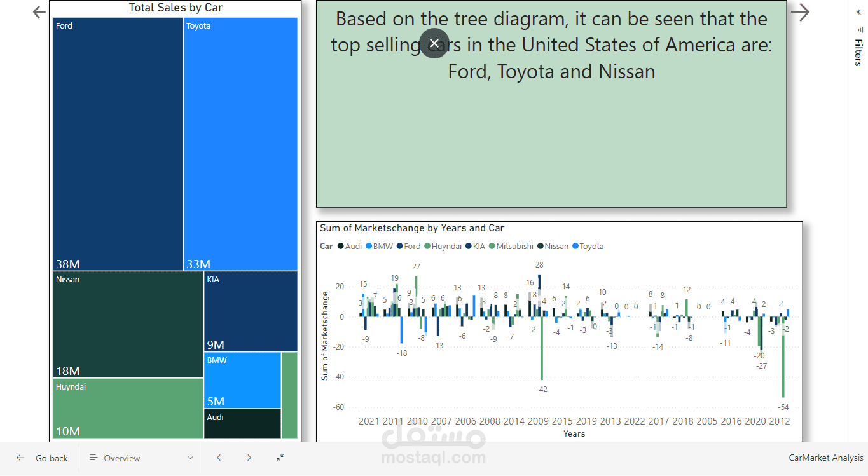This screenshot has width=868, height=476.
Task: Click the Total Sales by Car title
Action: click(x=176, y=8)
